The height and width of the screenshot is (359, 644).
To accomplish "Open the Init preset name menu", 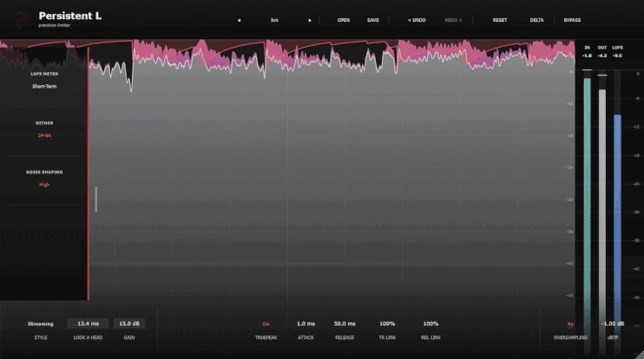I will [x=274, y=20].
